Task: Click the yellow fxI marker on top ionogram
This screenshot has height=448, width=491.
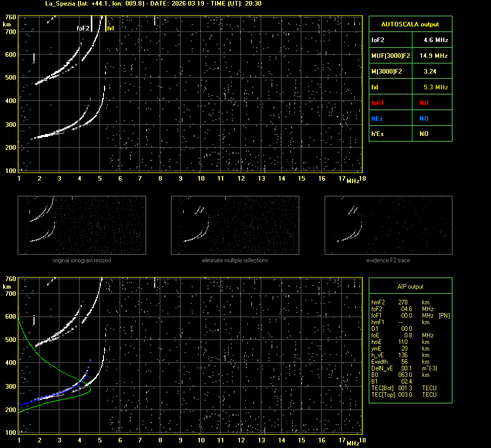Action: 110,28
